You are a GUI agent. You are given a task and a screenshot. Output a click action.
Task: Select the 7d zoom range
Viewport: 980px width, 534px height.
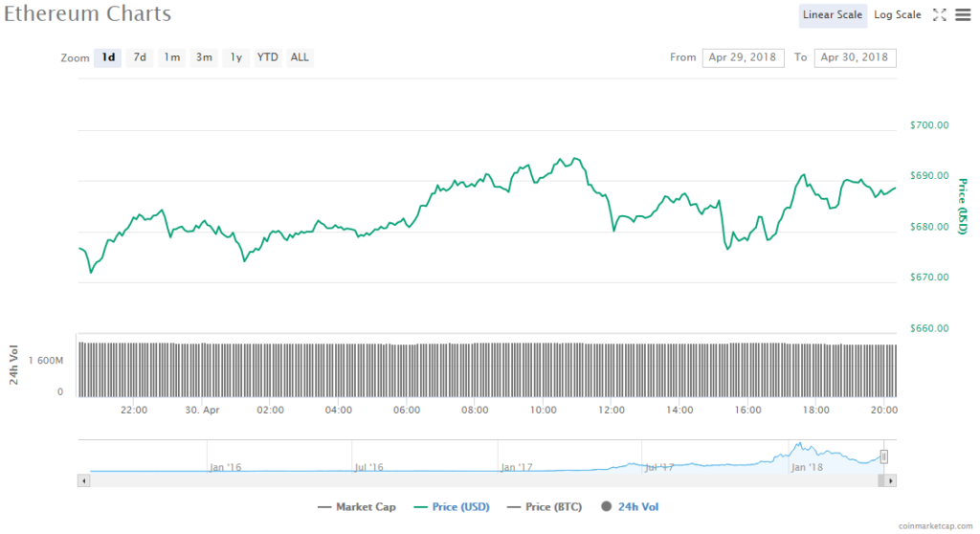point(140,57)
